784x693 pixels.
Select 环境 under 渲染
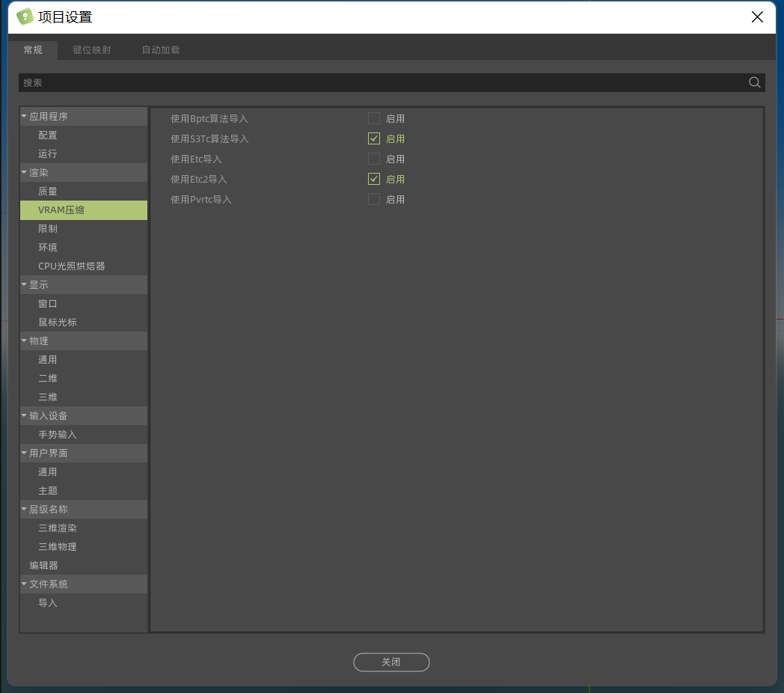pyautogui.click(x=84, y=247)
